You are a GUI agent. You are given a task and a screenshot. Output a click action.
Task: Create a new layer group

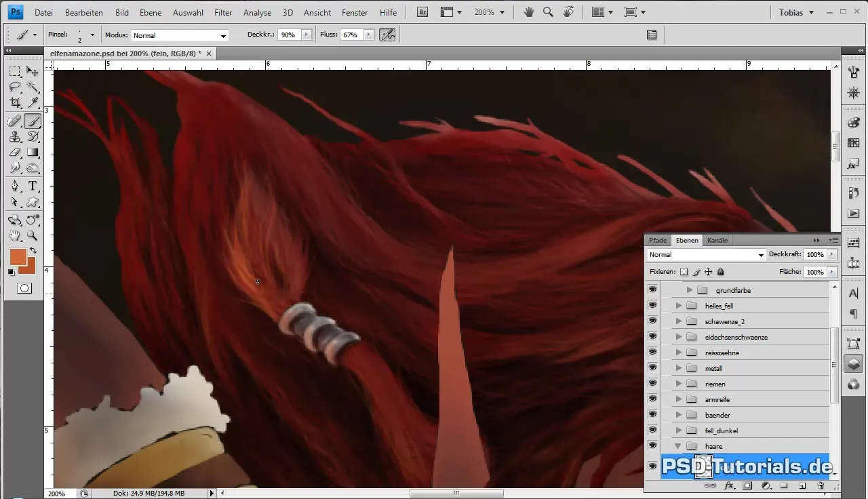click(783, 485)
